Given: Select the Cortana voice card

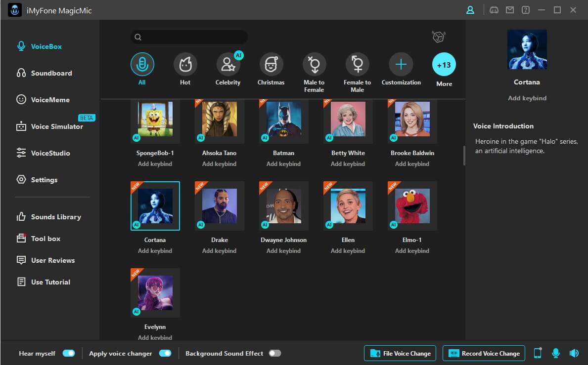Looking at the screenshot, I should [155, 206].
